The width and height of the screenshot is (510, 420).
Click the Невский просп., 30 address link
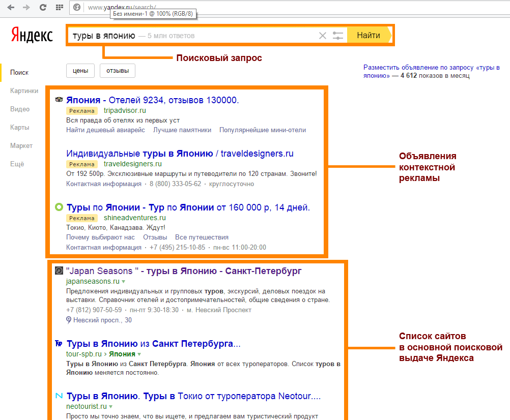pyautogui.click(x=102, y=320)
